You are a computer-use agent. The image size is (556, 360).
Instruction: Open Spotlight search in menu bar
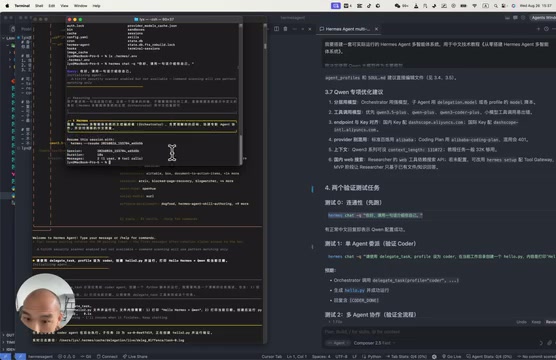coord(495,6)
